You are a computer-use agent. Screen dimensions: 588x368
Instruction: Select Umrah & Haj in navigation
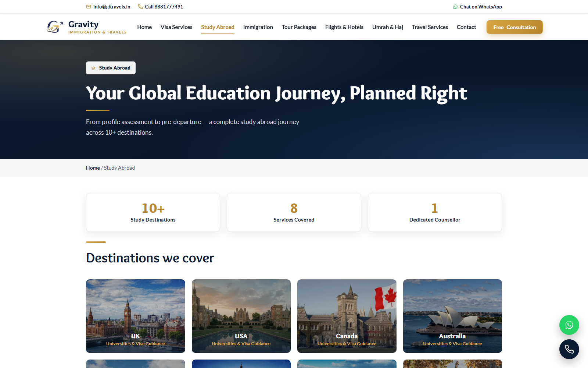tap(388, 27)
